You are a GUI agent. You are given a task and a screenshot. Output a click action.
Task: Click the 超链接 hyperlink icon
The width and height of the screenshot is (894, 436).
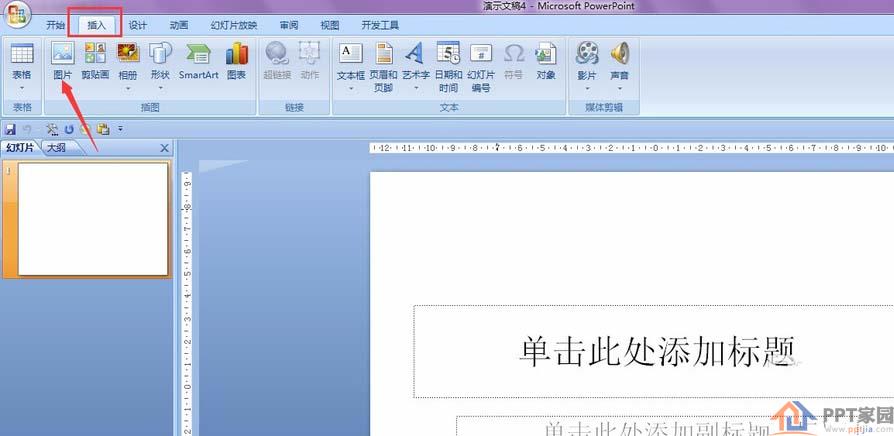coord(277,53)
